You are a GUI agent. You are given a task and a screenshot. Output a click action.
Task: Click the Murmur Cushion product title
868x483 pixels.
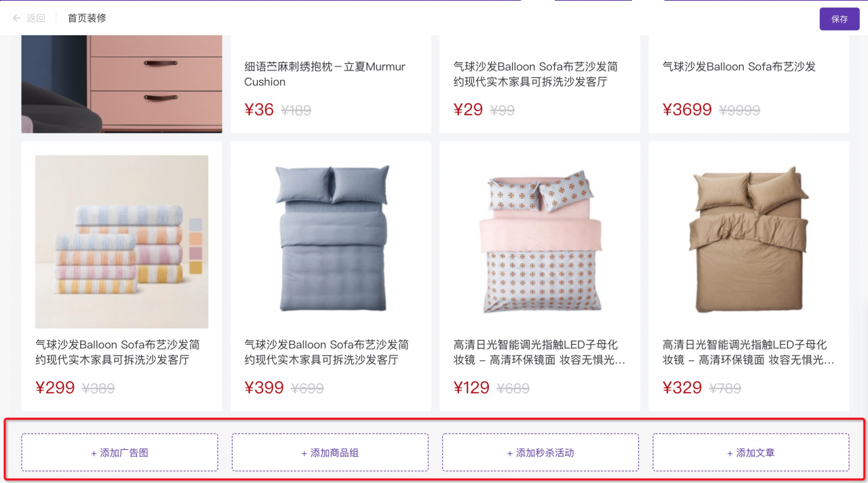[325, 74]
